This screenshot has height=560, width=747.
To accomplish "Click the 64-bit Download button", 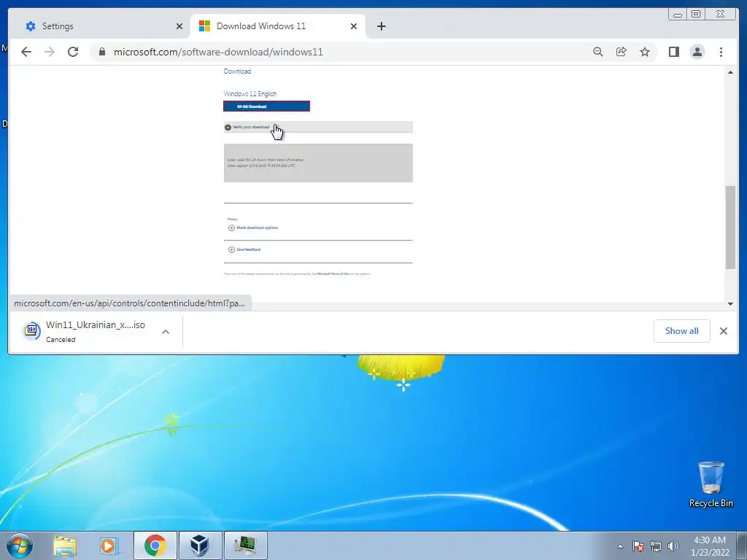I will click(x=267, y=106).
